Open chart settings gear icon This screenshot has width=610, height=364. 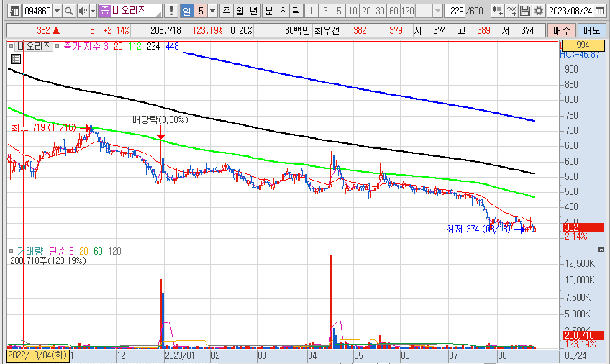click(x=538, y=11)
